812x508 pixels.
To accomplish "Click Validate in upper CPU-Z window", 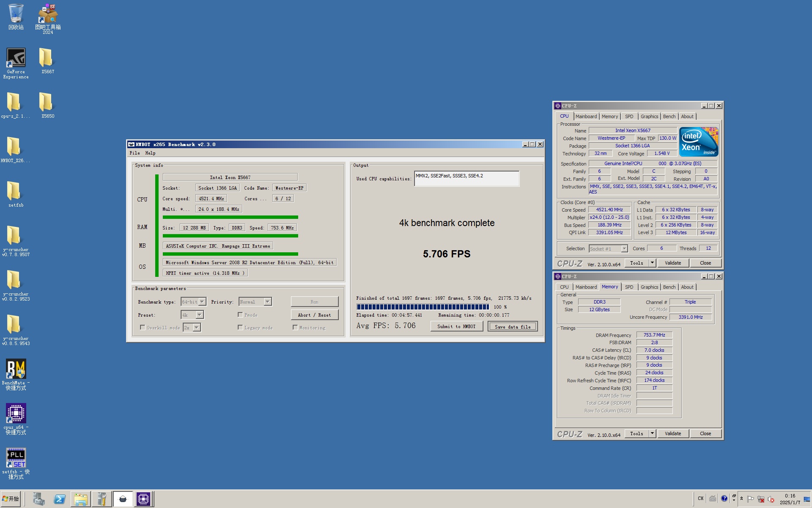I will click(x=673, y=263).
